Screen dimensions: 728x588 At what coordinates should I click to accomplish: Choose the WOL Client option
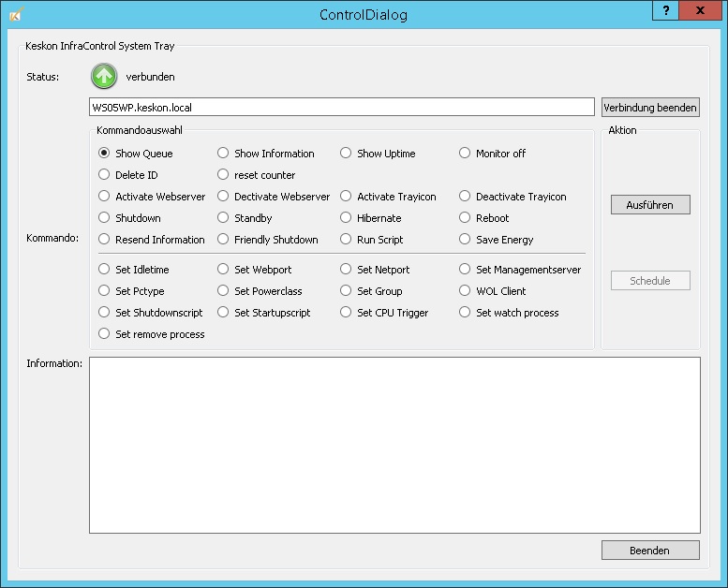coord(465,291)
